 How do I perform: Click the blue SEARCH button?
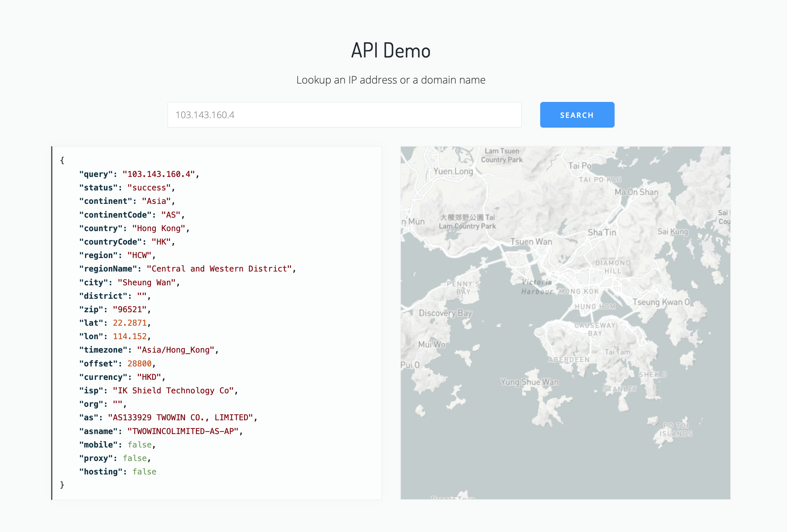[x=577, y=115]
